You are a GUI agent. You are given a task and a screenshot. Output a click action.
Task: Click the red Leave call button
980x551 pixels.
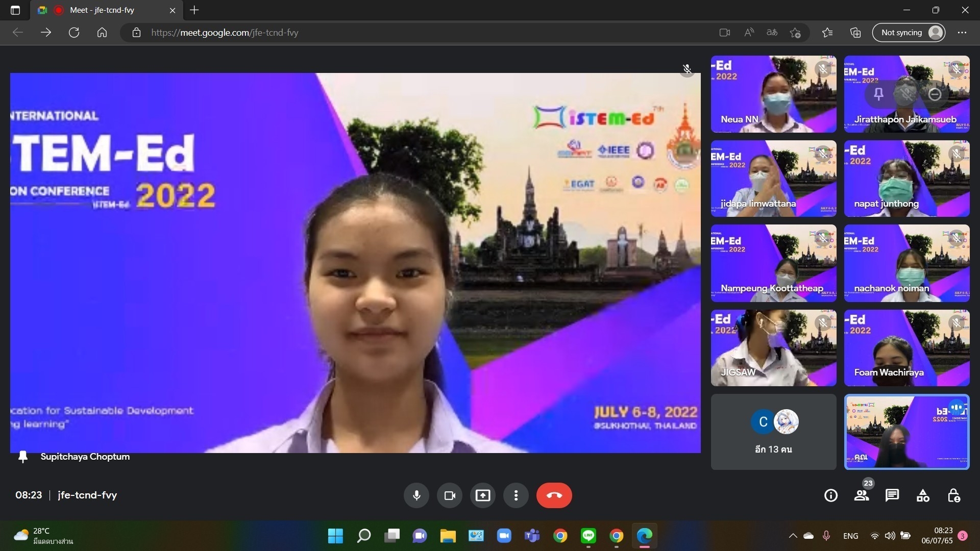click(554, 495)
